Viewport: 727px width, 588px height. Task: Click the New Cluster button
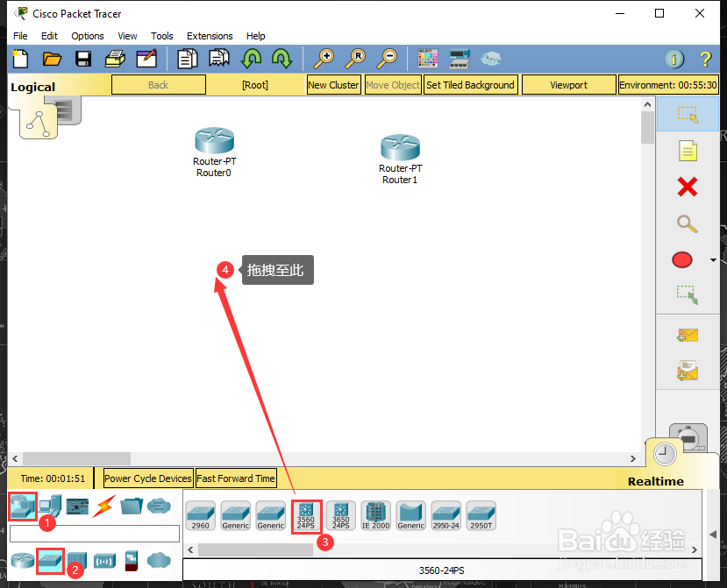(333, 85)
